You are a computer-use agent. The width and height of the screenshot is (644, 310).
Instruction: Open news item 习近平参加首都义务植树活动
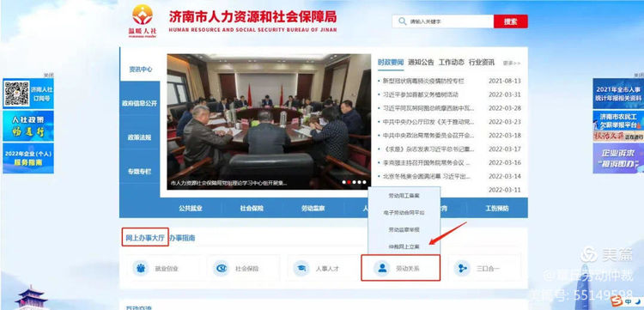(x=420, y=94)
